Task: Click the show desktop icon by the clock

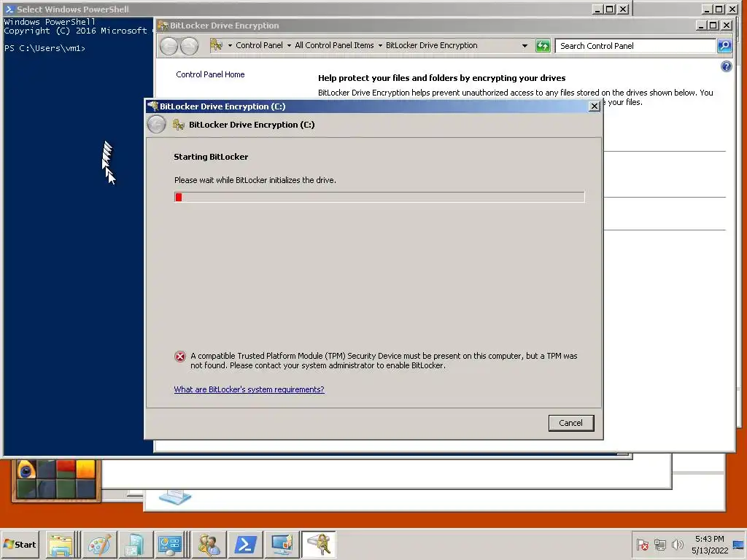Action: coord(738,544)
